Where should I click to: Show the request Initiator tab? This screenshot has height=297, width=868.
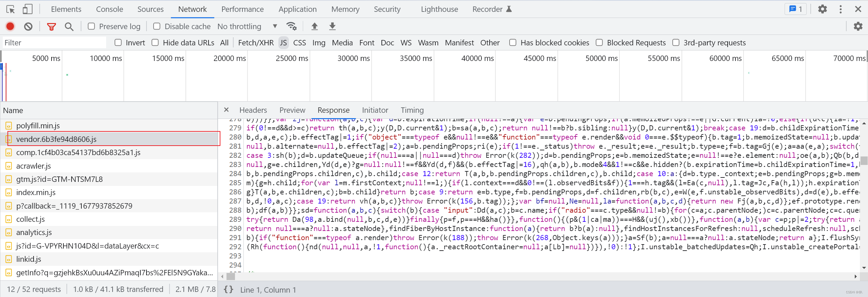point(375,110)
